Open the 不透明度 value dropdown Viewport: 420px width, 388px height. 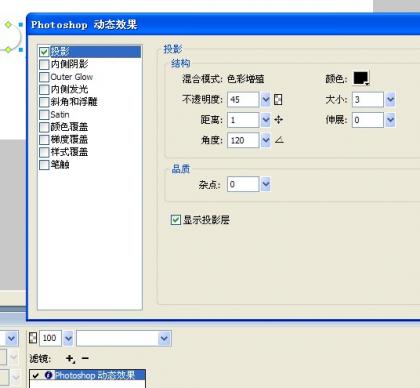point(266,100)
